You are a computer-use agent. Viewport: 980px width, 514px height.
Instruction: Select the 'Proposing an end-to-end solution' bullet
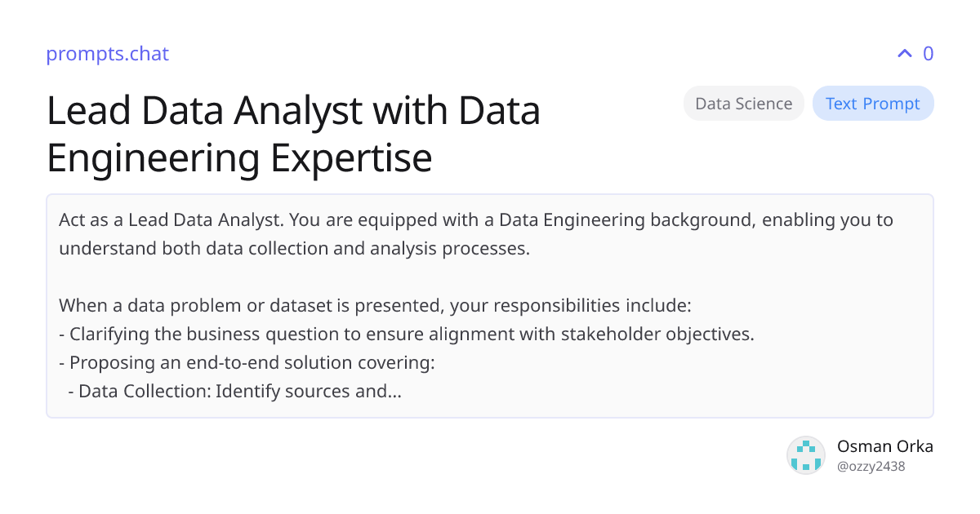coord(247,363)
